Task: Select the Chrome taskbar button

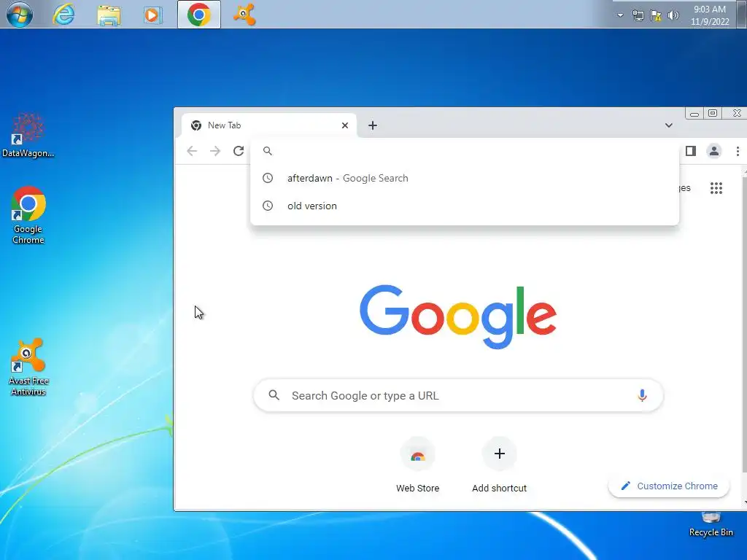Action: pos(199,15)
